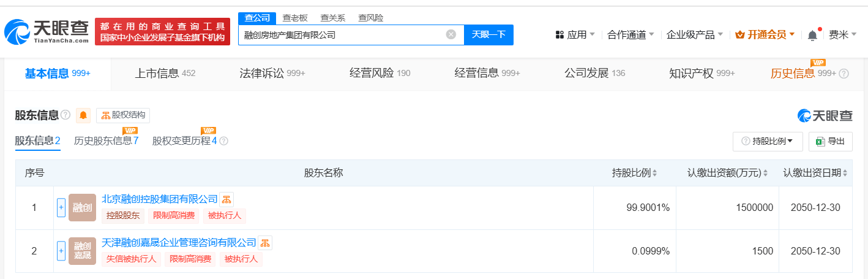Image resolution: width=868 pixels, height=279 pixels.
Task: Switch to the 法律诉讼 tab
Action: (272, 74)
